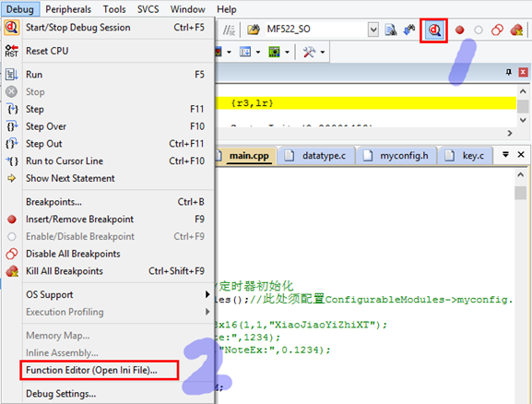Click Show Next Statement yellow arrow icon
This screenshot has width=532, height=404.
[x=12, y=178]
